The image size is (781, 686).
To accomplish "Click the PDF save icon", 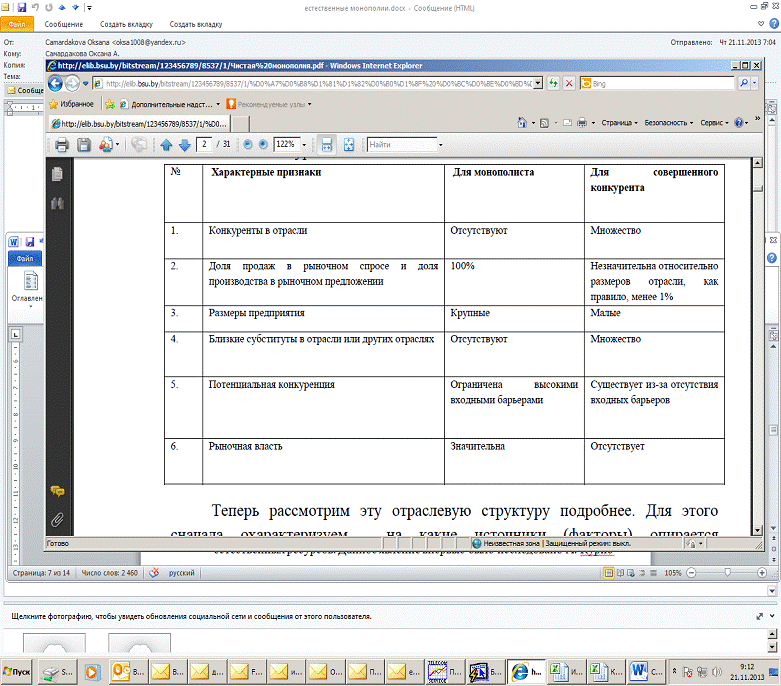I will pos(84,144).
